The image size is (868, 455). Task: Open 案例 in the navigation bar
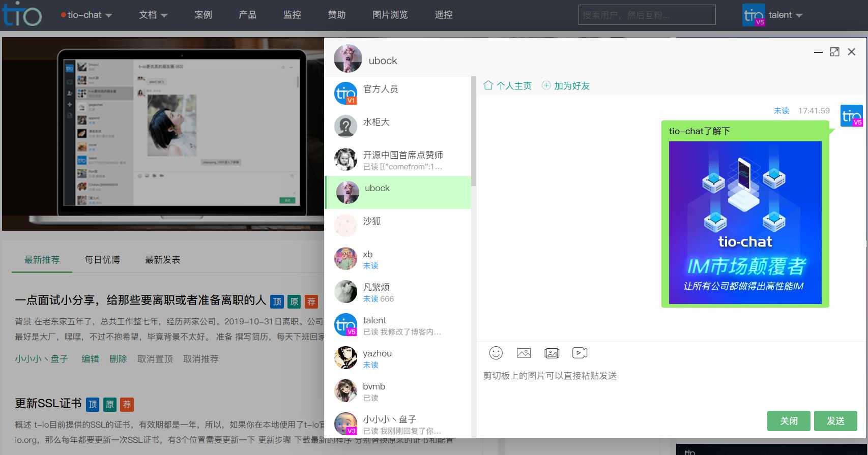point(203,15)
